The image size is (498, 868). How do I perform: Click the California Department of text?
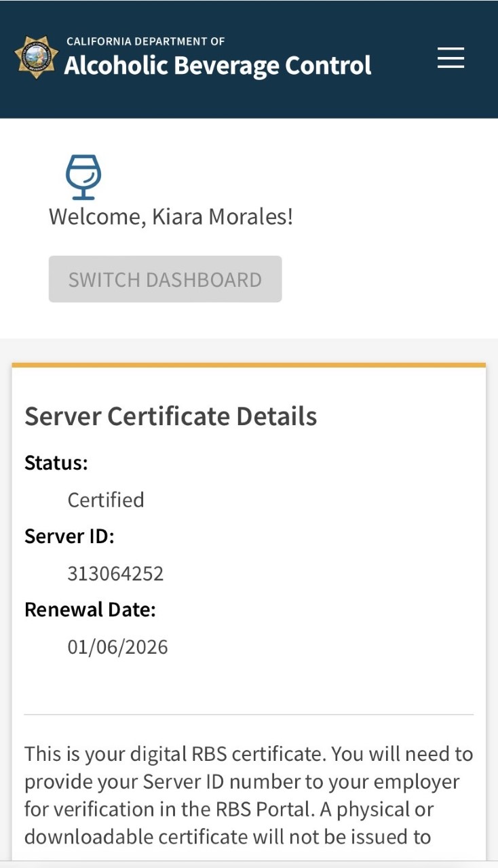(145, 42)
